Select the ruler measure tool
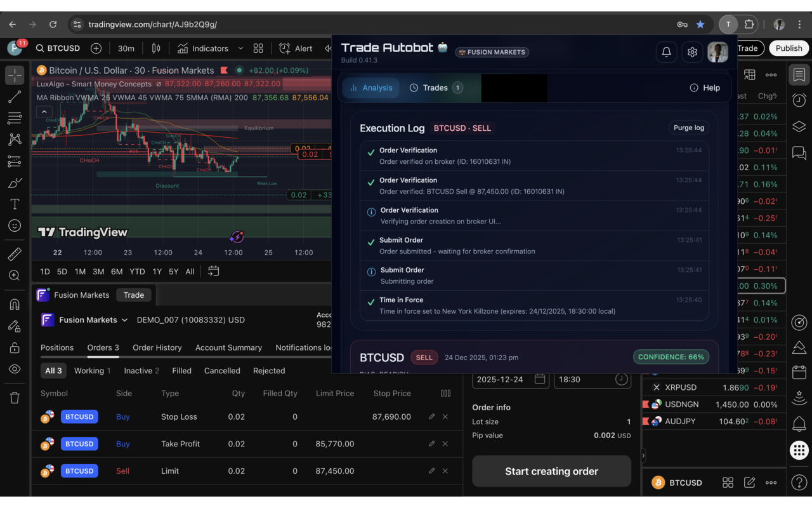Viewport: 812px width, 508px height. tap(15, 254)
